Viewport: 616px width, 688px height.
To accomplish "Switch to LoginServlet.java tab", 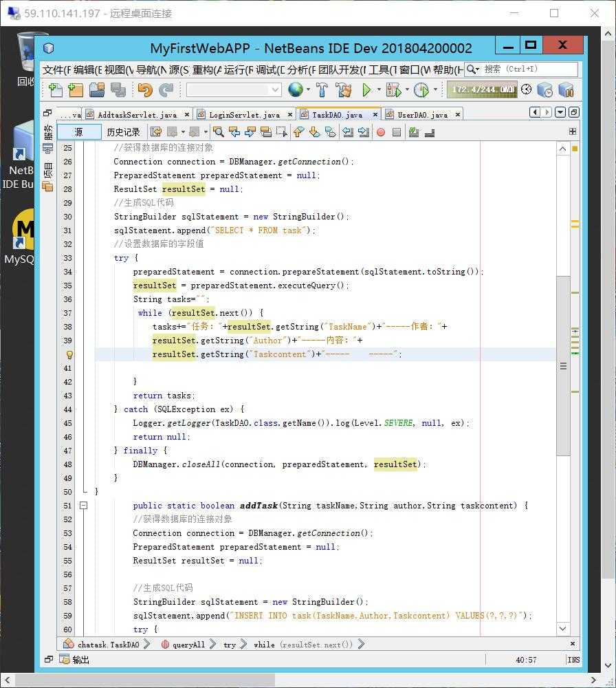I will (244, 114).
